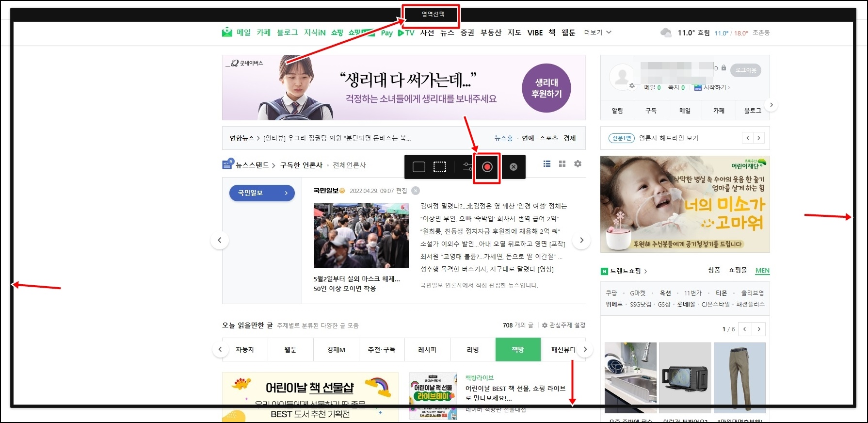Open the 자동차 topic tab
This screenshot has width=868, height=423.
click(x=245, y=349)
